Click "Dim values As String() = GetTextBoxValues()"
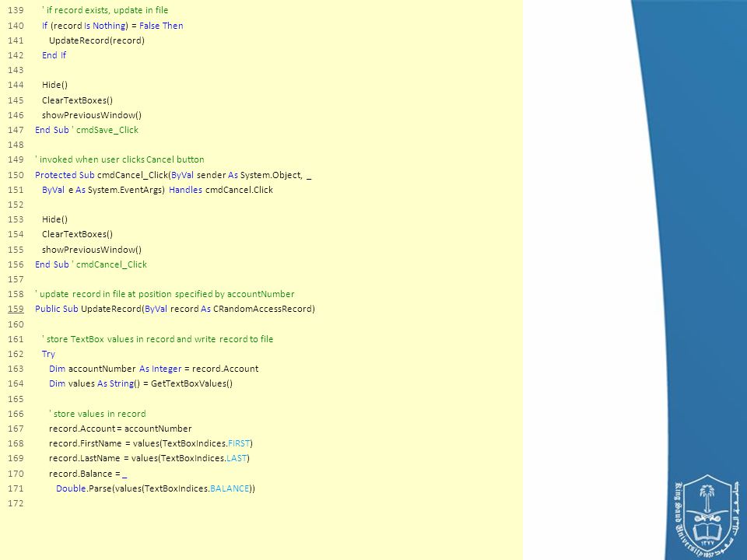Image resolution: width=747 pixels, height=560 pixels. coord(141,383)
